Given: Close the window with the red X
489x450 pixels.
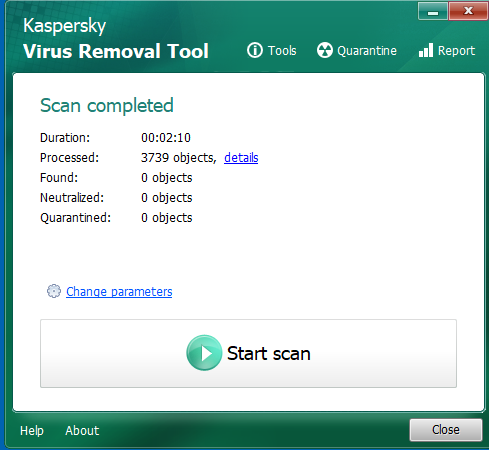Looking at the screenshot, I should 468,11.
